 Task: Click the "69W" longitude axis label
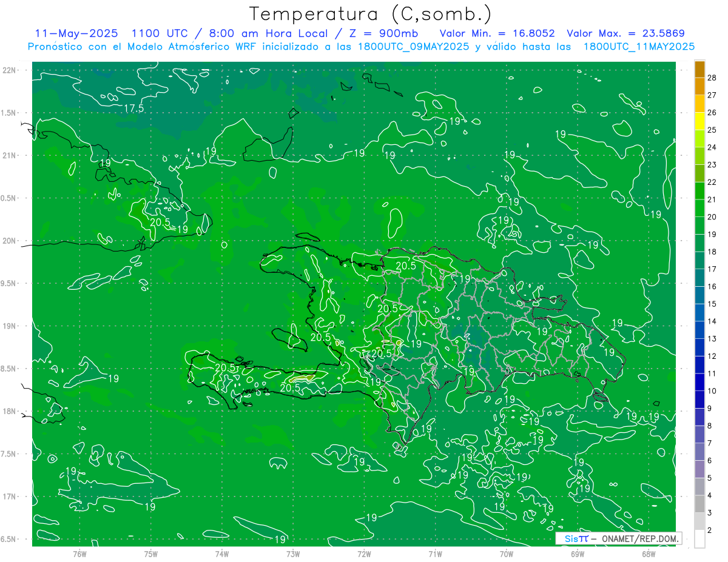pos(578,554)
